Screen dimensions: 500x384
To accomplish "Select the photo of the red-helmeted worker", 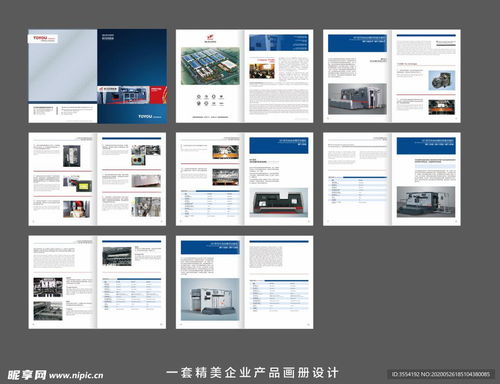I will click(76, 209).
